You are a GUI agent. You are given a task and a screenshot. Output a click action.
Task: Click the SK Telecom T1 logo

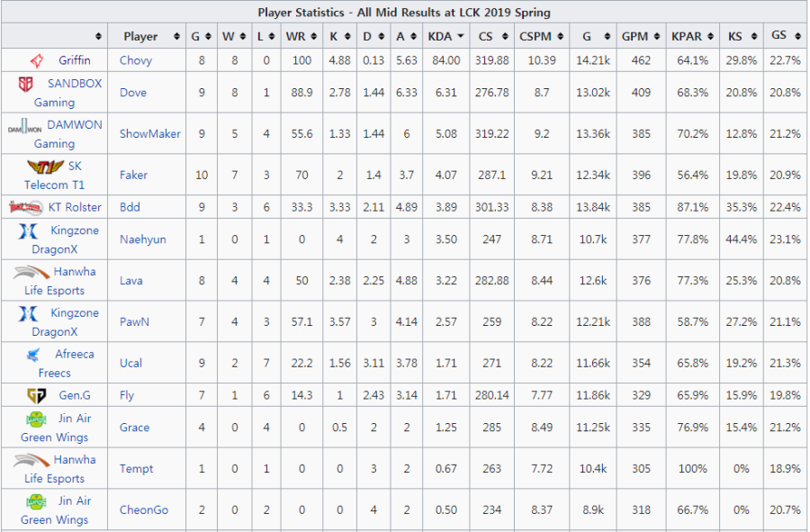point(40,167)
